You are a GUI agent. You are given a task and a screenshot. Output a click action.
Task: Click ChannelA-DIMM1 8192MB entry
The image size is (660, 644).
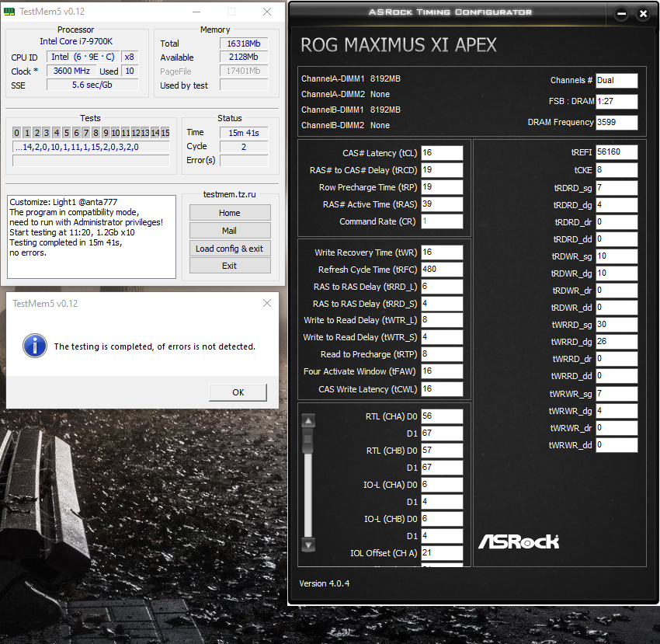[x=351, y=78]
